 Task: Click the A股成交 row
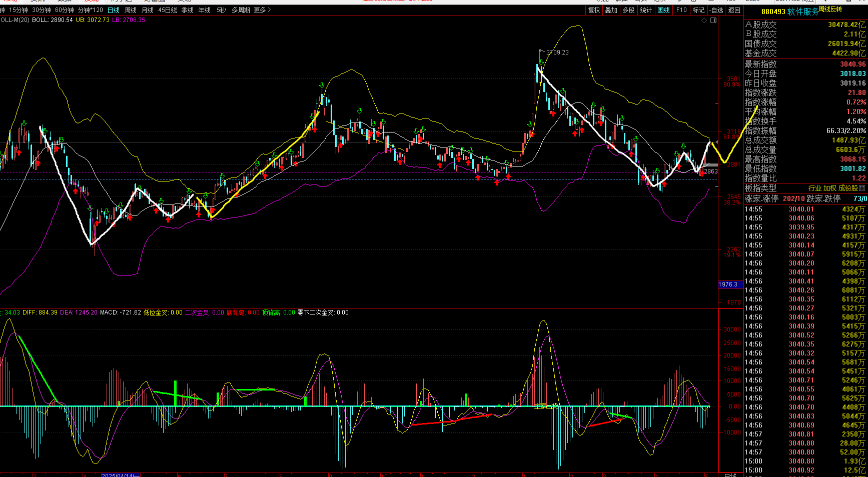click(x=805, y=24)
